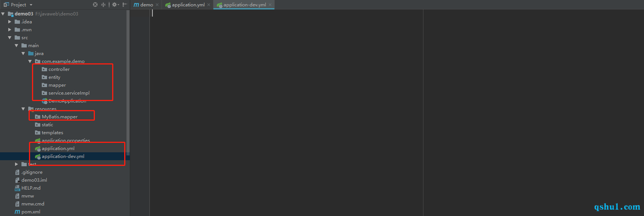Select the mvnw.cmd file
644x216 pixels.
[33, 204]
